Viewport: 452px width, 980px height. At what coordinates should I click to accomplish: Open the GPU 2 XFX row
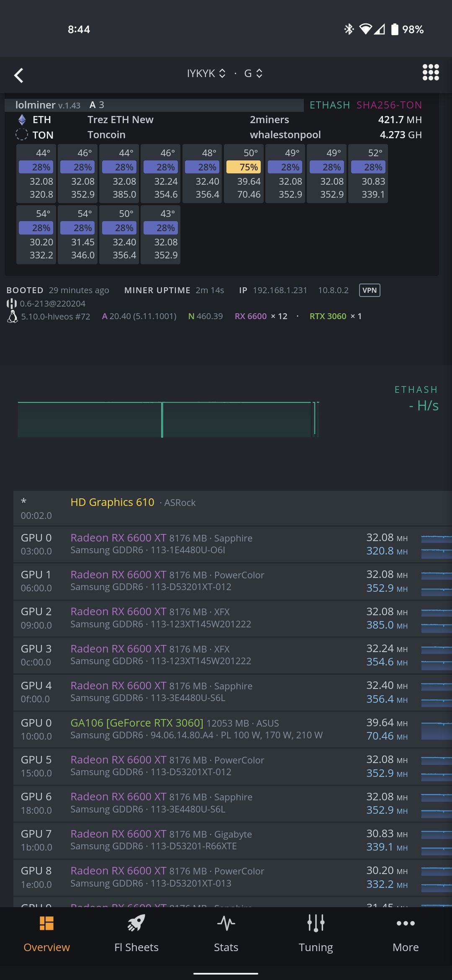coord(233,618)
